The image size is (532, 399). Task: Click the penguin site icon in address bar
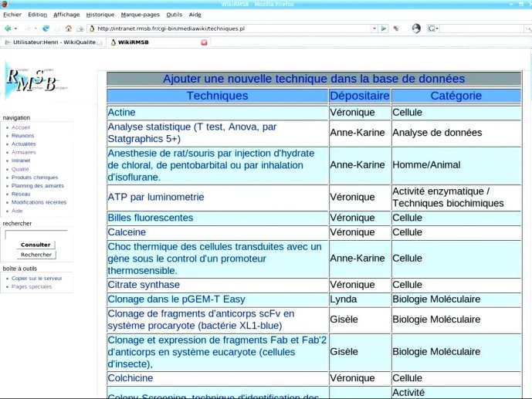pyautogui.click(x=92, y=29)
